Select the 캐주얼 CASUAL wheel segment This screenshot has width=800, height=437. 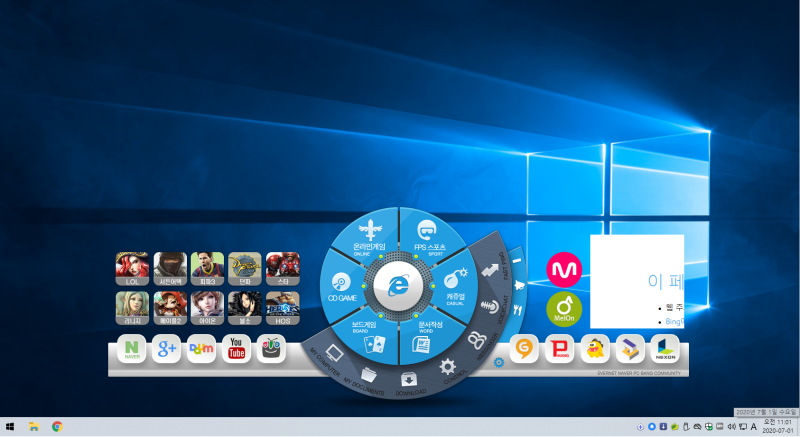point(455,287)
